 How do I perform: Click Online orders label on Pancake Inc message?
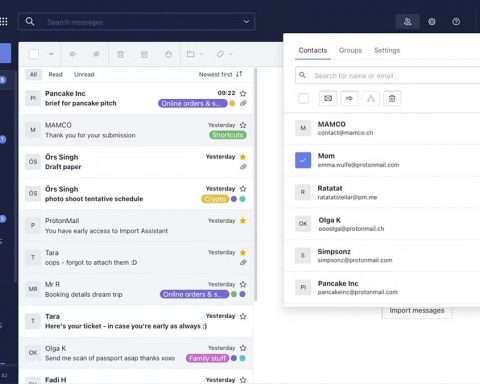pos(193,104)
